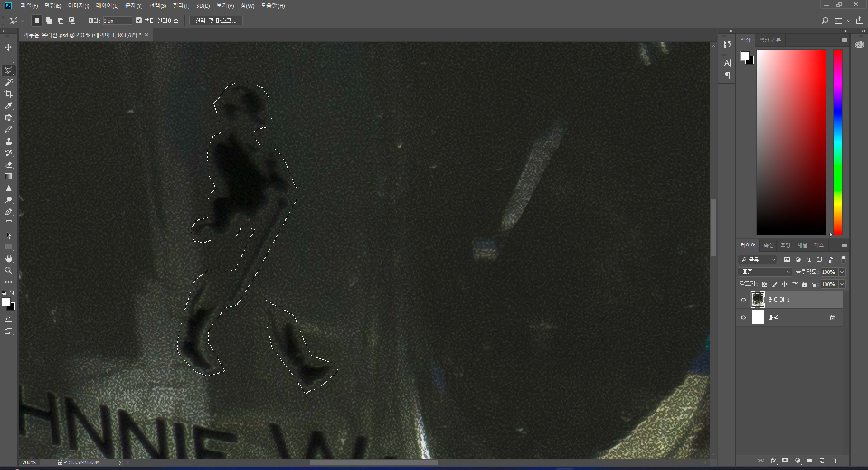Close the 어두운 유리잔.psd document tab

point(146,35)
